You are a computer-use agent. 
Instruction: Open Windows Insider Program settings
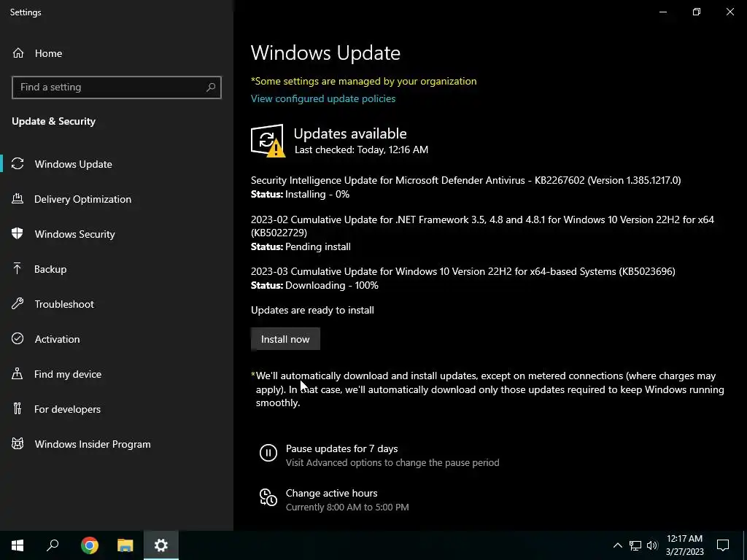click(x=117, y=444)
